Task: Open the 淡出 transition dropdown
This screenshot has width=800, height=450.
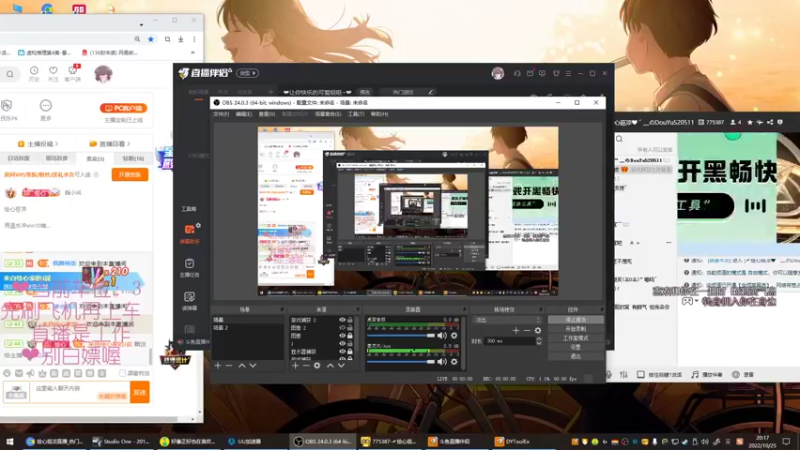Action: click(x=507, y=320)
